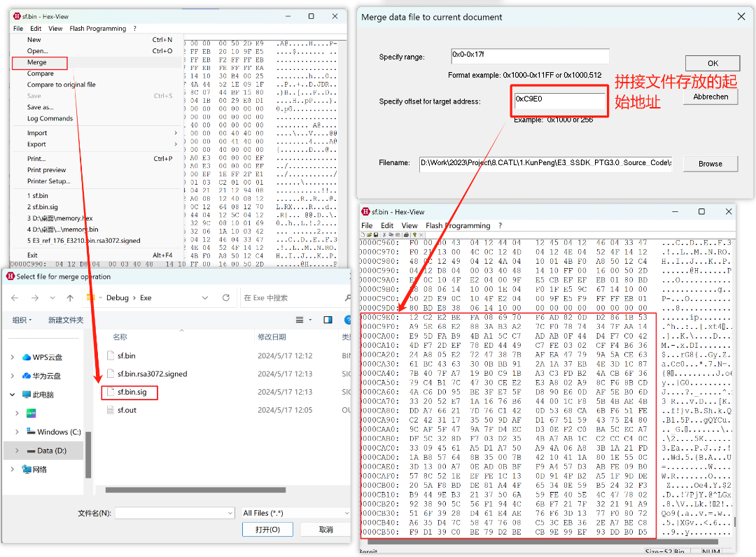This screenshot has height=557, width=756.
Task: Click the Up one level arrow
Action: [x=70, y=297]
